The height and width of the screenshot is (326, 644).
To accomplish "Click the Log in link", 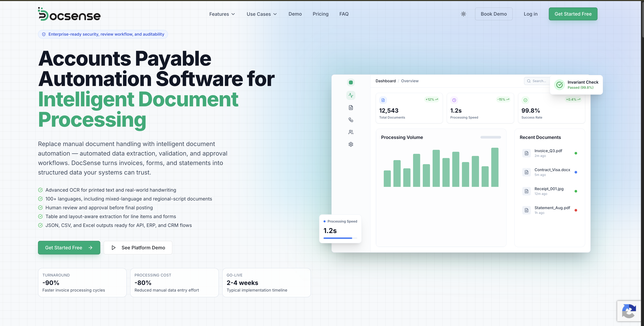I will [x=531, y=14].
